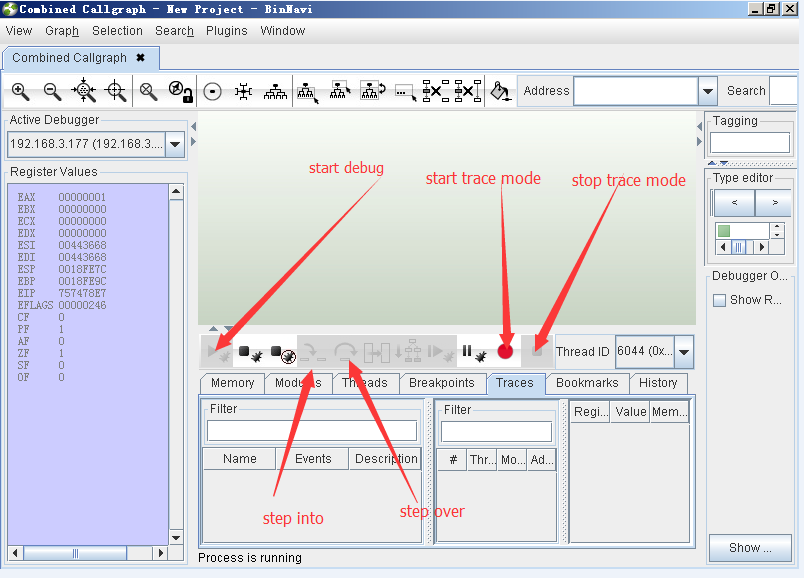Open the Graph menu

coord(62,31)
